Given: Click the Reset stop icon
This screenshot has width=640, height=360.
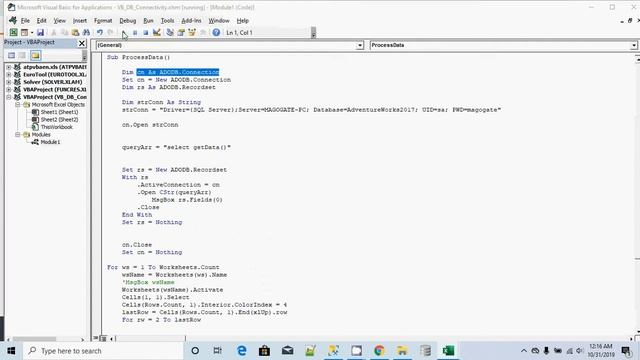Looking at the screenshot, I should click(146, 32).
